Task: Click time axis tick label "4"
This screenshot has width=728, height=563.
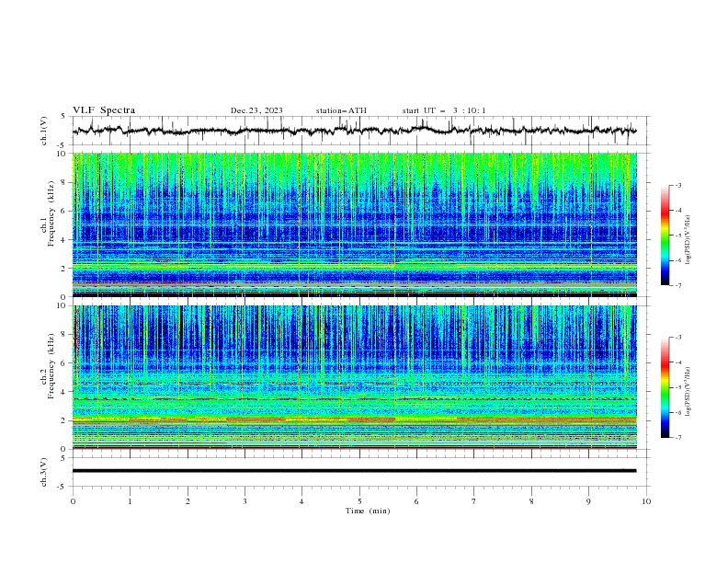Action: click(301, 501)
